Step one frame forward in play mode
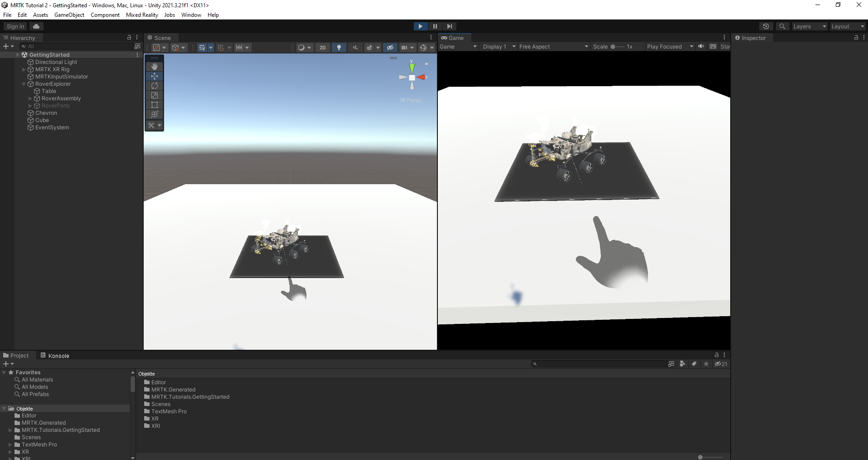The height and width of the screenshot is (460, 868). [x=449, y=26]
